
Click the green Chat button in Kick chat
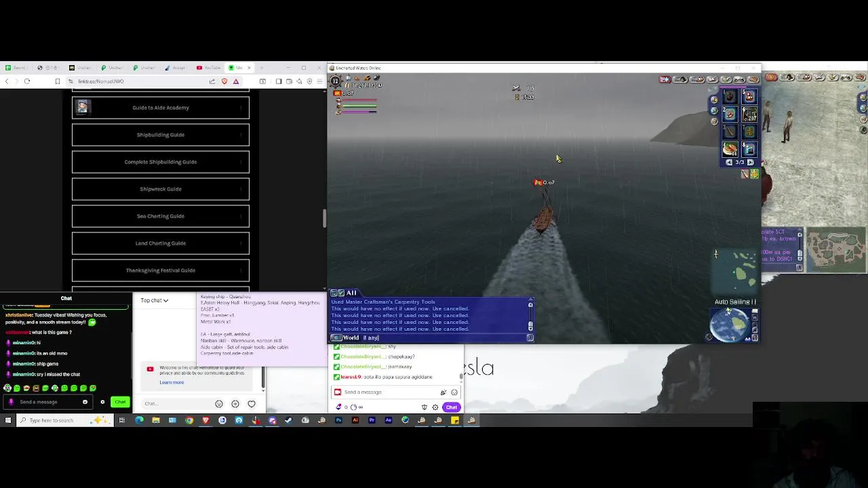pyautogui.click(x=120, y=402)
